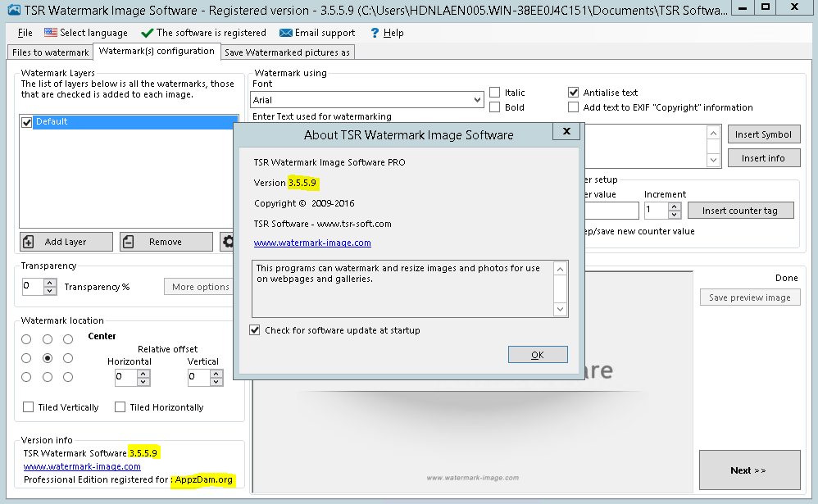This screenshot has height=504, width=818.
Task: Click the AppzDam.org registered name text
Action: coord(204,479)
